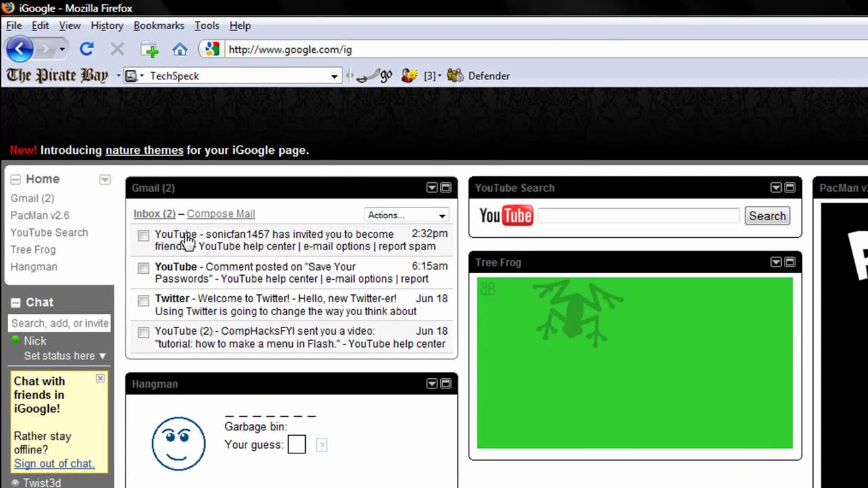Viewport: 868px width, 488px height.
Task: Click the Google favicon in the address bar
Action: [x=213, y=49]
